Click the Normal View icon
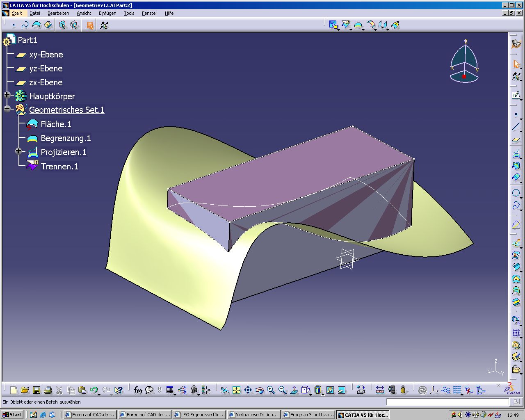 click(x=294, y=390)
